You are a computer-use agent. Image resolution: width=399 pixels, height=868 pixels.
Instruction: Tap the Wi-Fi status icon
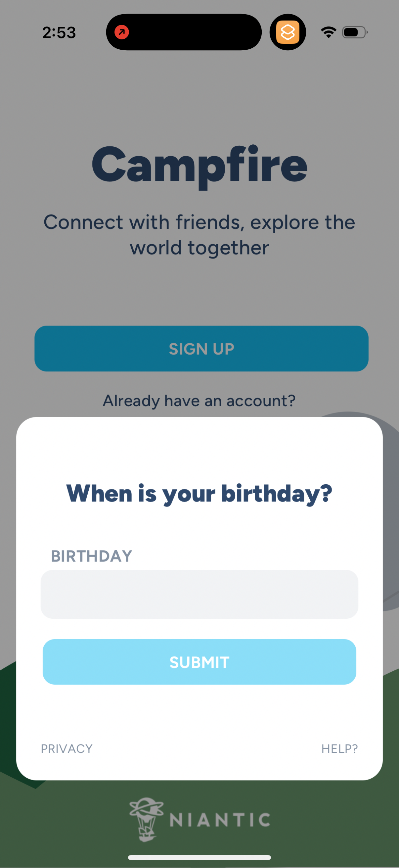point(328,32)
